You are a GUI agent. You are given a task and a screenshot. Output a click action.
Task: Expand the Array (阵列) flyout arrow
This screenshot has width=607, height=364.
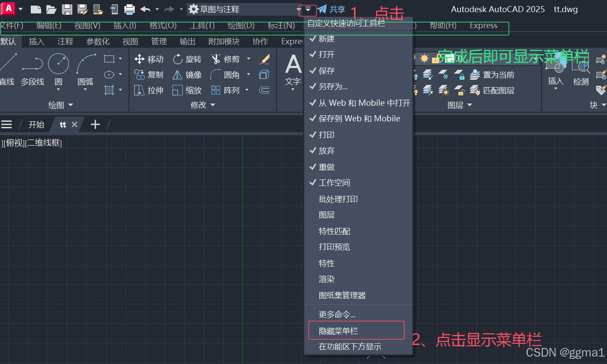(x=247, y=90)
